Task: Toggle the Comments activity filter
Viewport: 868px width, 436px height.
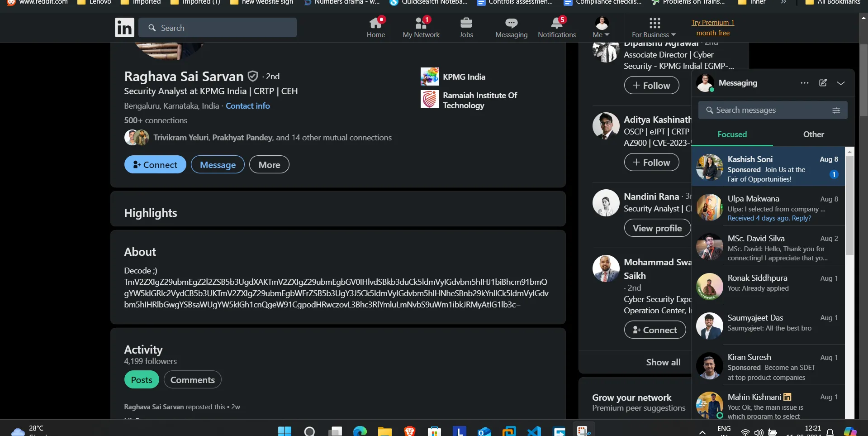Action: (192, 380)
